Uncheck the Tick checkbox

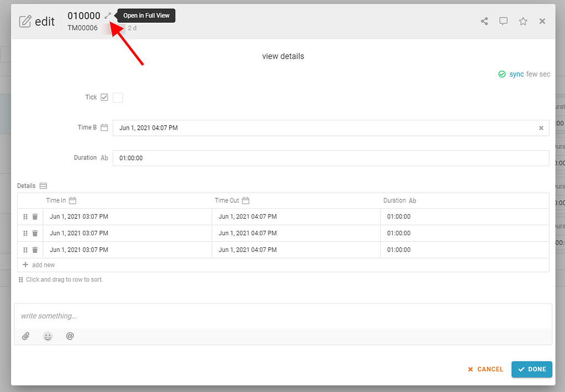[105, 97]
